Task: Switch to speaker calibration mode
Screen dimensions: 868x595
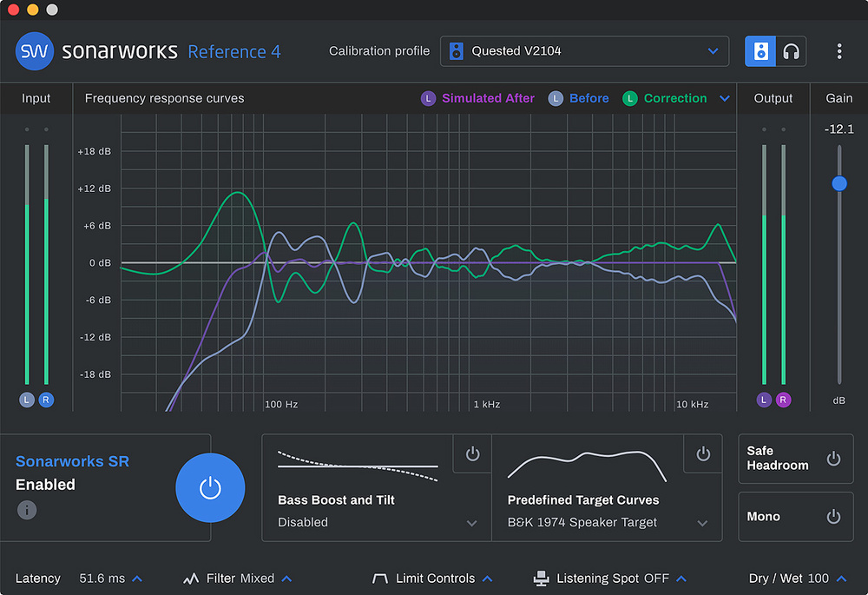Action: [760, 51]
